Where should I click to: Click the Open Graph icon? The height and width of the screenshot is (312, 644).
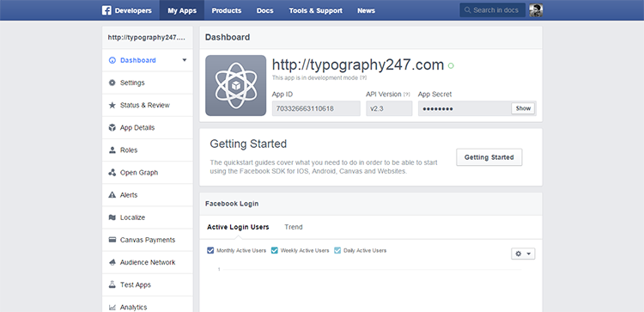pos(112,173)
